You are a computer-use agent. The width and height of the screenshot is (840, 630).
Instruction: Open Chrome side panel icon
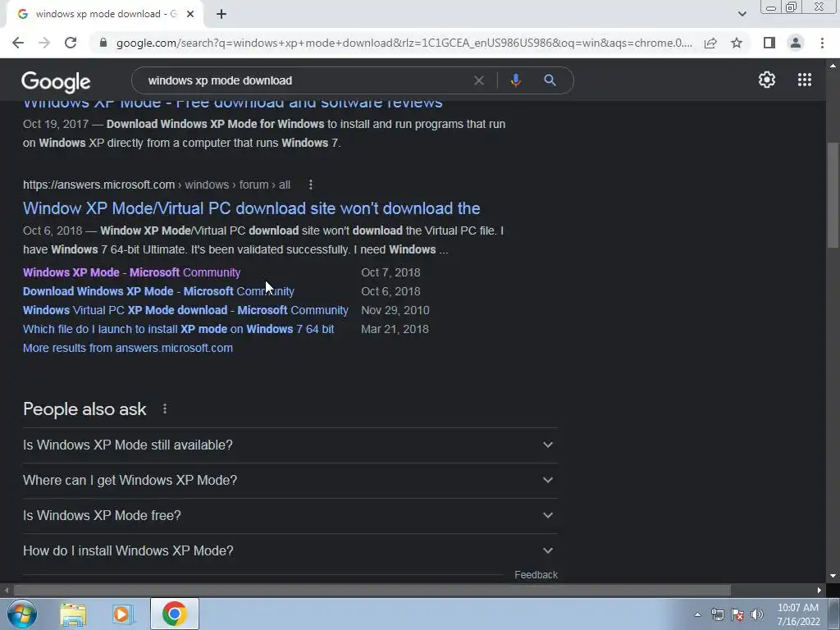[x=769, y=43]
